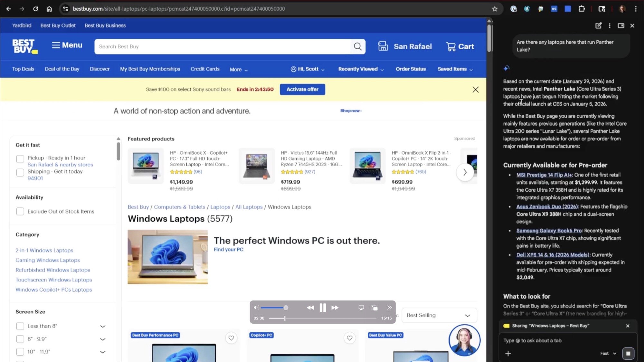Image resolution: width=644 pixels, height=362 pixels.
Task: Click new chat edit icon in side panel
Action: (598, 25)
